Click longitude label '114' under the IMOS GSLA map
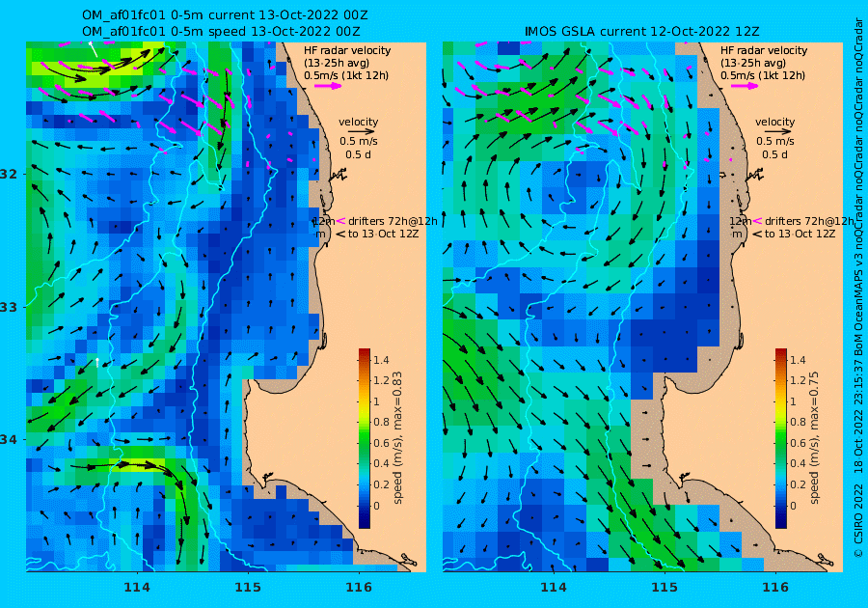Screen dimensions: 868x608 coord(553,587)
